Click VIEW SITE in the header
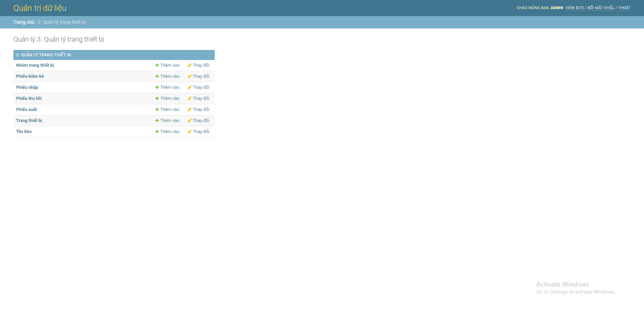 click(574, 7)
